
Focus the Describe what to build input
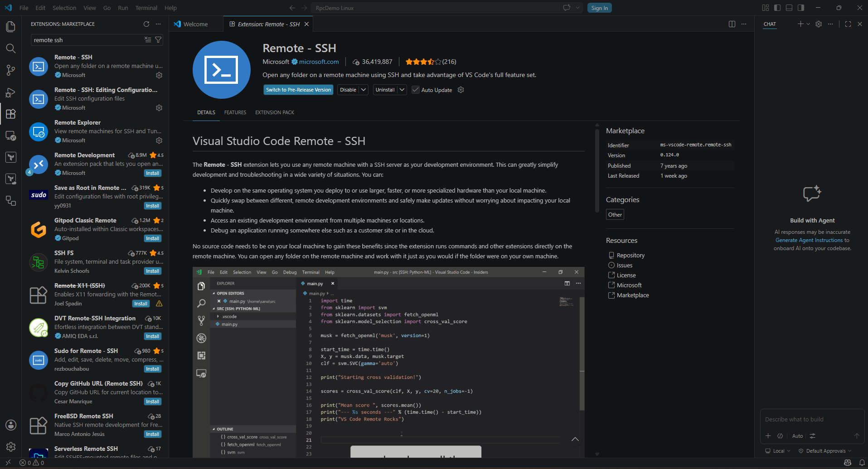pos(812,420)
